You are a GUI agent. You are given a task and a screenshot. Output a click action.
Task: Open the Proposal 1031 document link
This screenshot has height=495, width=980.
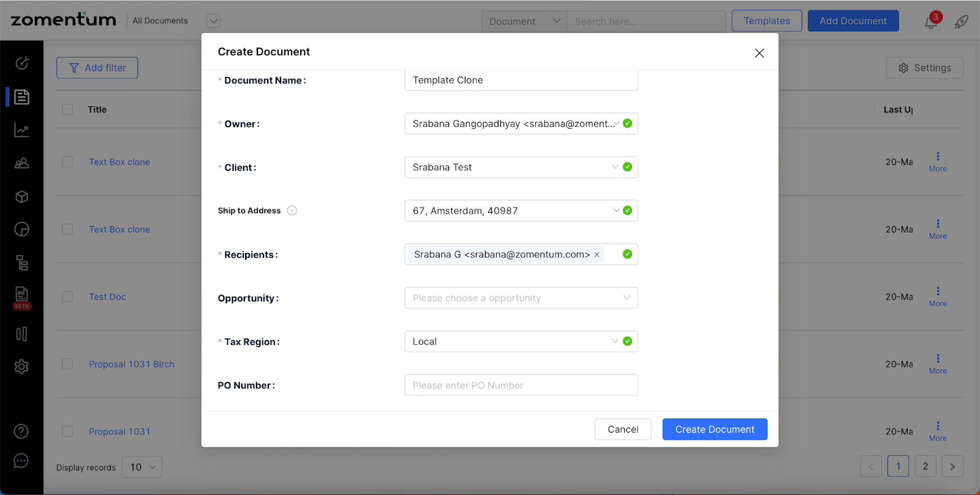[119, 431]
